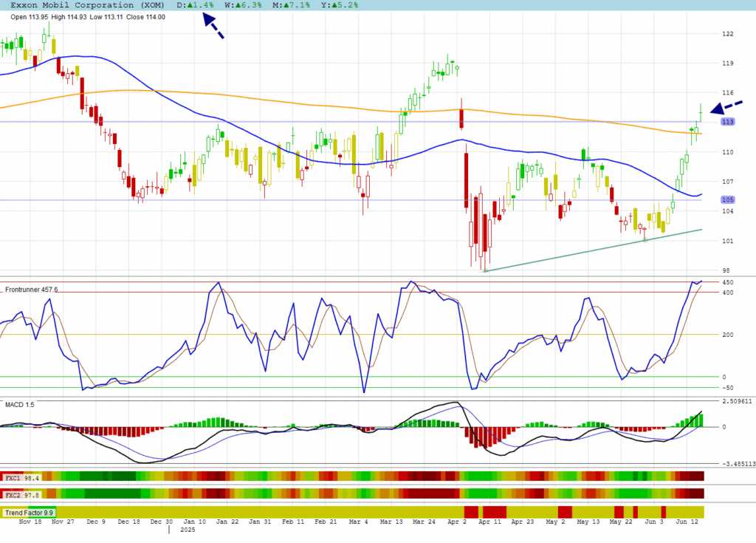Click the 110 price axis label
Image resolution: width=756 pixels, height=543 pixels.
pos(727,152)
